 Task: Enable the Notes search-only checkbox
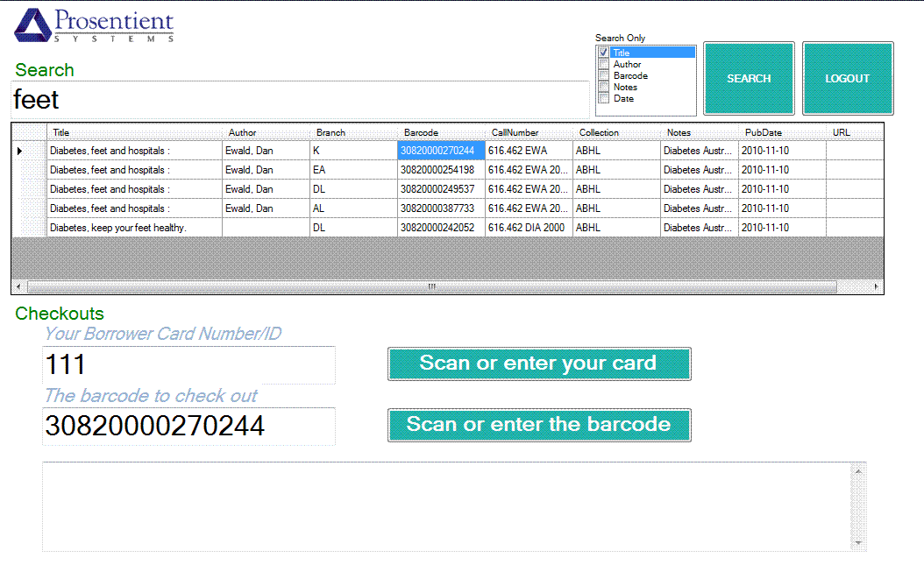tap(603, 88)
